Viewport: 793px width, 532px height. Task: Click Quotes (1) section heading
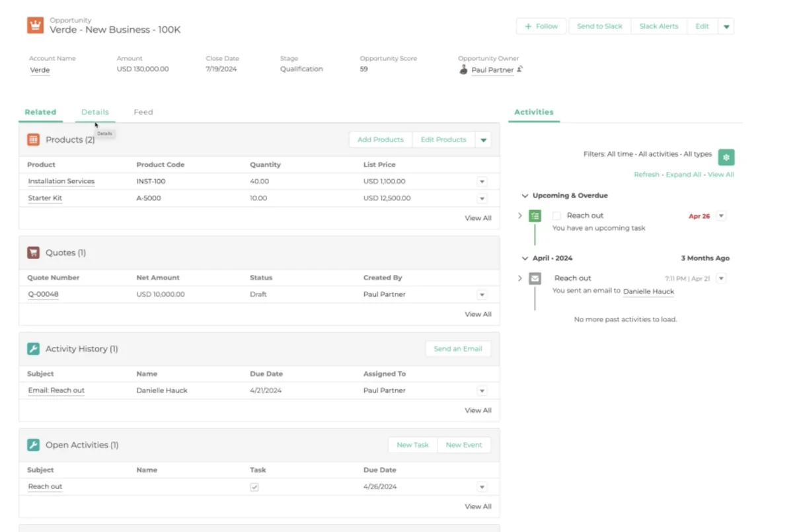[x=65, y=252]
